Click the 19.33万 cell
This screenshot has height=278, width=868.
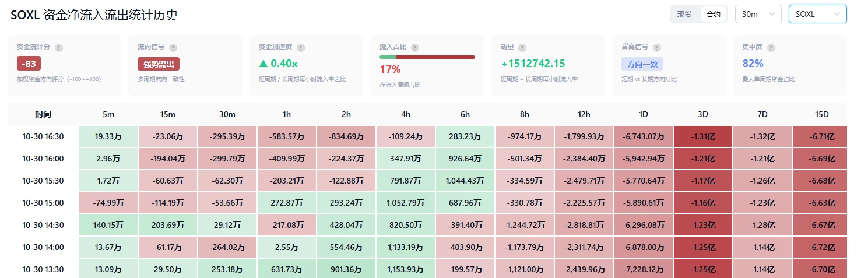point(108,136)
